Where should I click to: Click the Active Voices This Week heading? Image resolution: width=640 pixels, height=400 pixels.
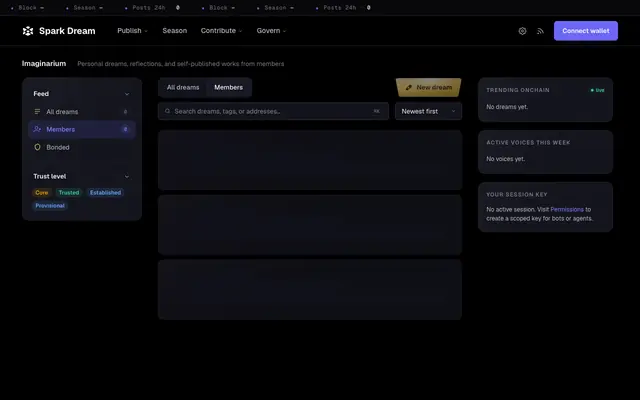(x=528, y=142)
